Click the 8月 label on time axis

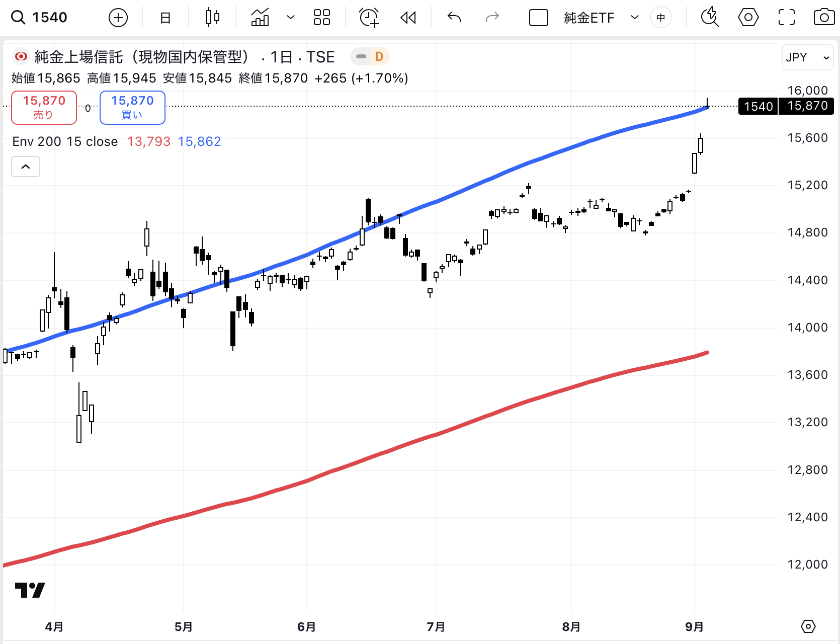pyautogui.click(x=571, y=627)
